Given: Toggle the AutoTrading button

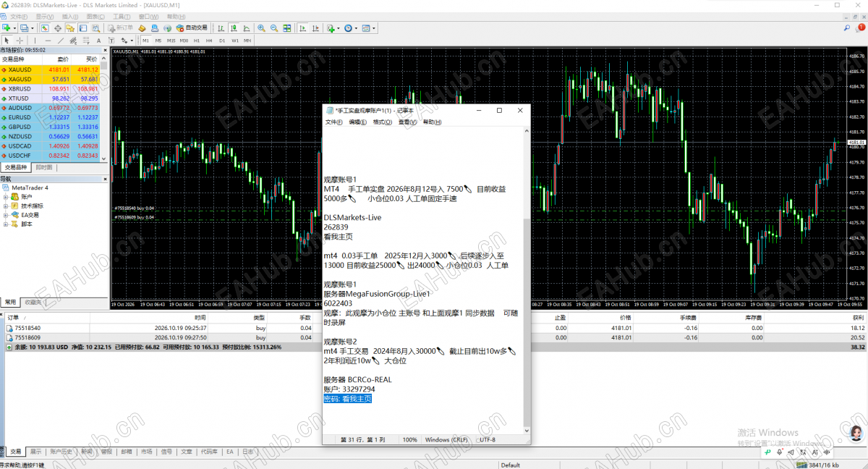Looking at the screenshot, I should 191,28.
